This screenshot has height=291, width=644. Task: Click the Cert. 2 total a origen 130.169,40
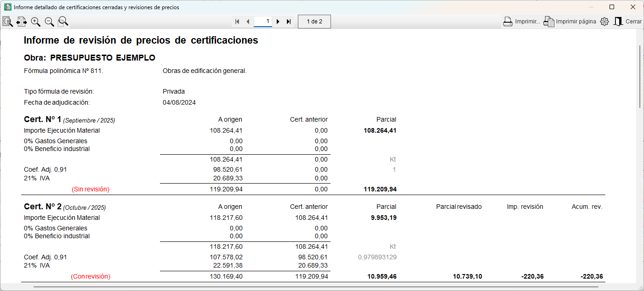point(226,276)
